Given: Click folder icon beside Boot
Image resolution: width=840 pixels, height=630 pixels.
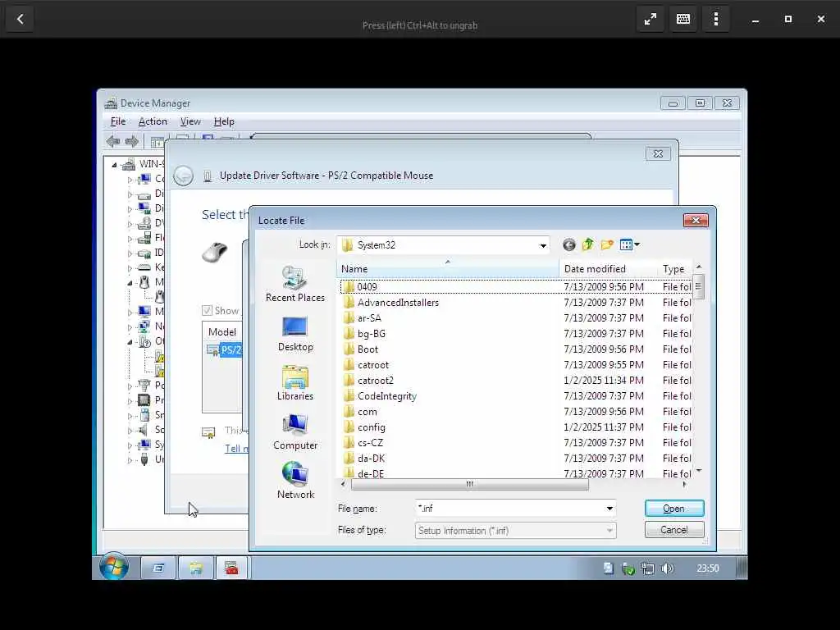Looking at the screenshot, I should 348,349.
